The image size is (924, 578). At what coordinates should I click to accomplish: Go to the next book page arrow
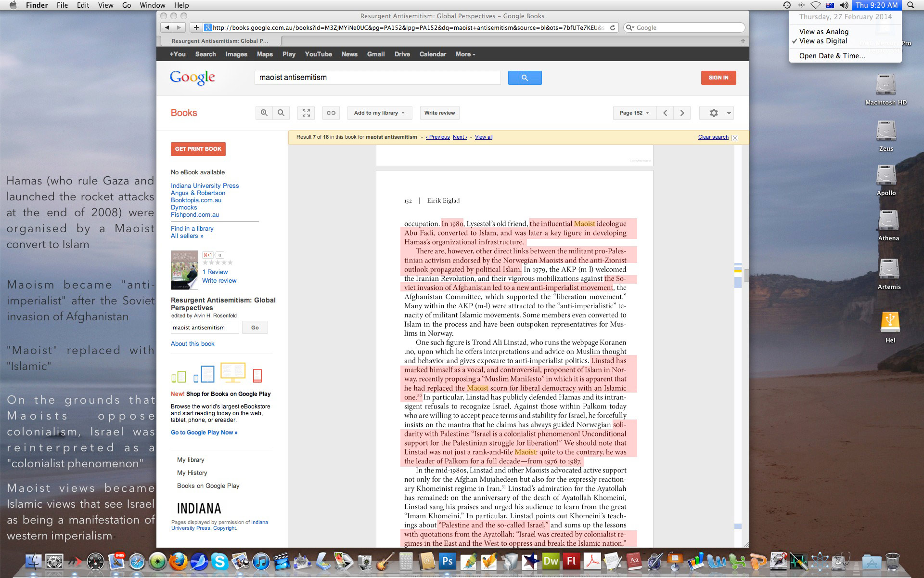pyautogui.click(x=682, y=113)
